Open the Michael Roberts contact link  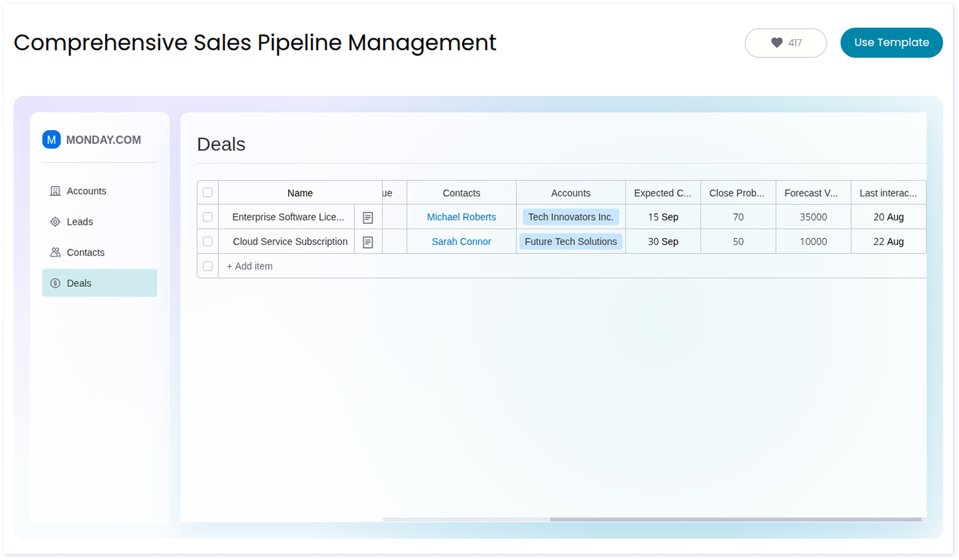pos(461,217)
